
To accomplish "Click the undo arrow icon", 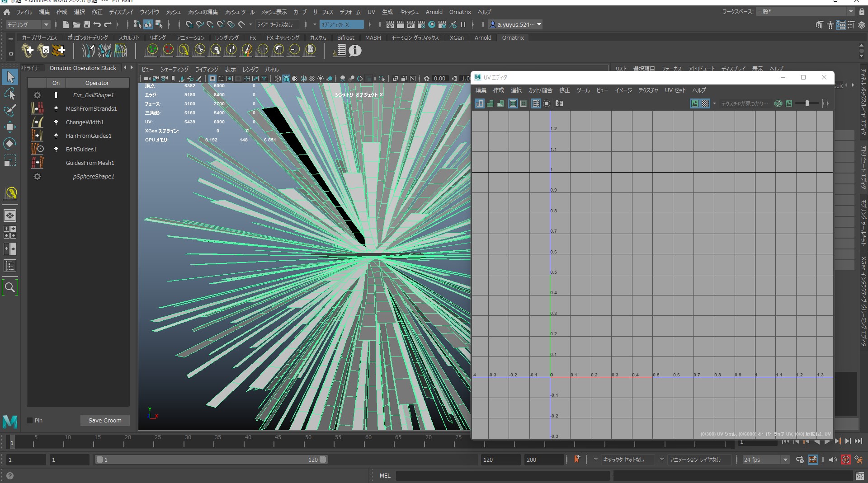I will 97,24.
